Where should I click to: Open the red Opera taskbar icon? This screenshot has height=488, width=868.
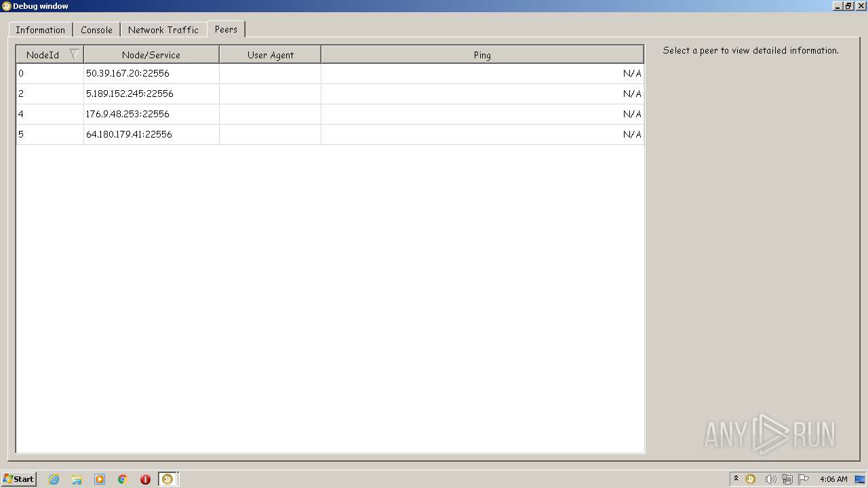tap(145, 479)
